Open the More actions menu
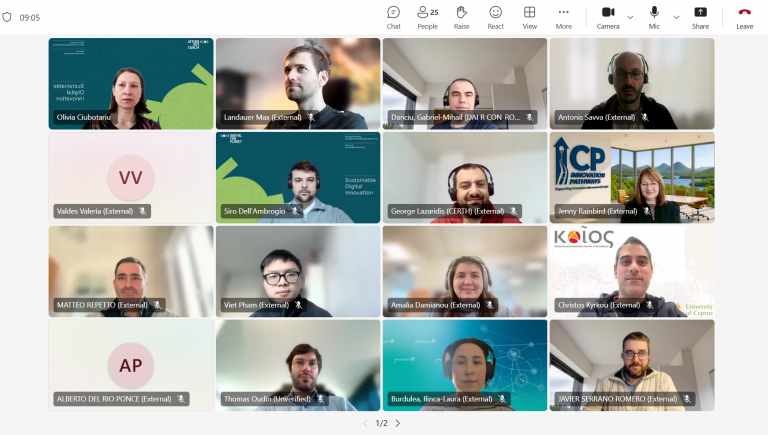The height and width of the screenshot is (435, 768). point(564,16)
